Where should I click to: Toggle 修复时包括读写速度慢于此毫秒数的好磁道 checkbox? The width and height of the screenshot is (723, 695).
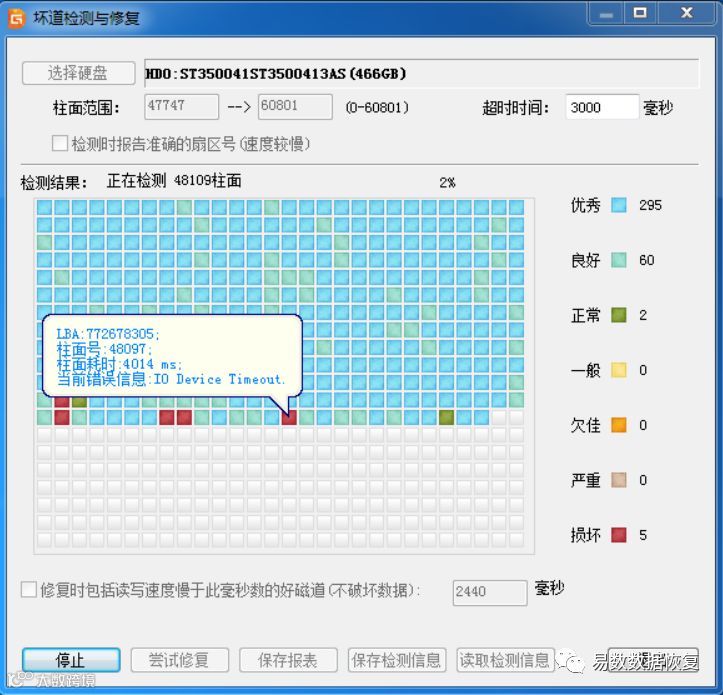tap(29, 589)
